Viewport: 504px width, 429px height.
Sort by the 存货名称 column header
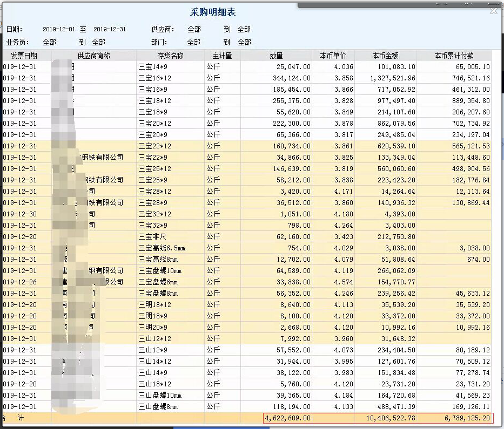pos(170,56)
